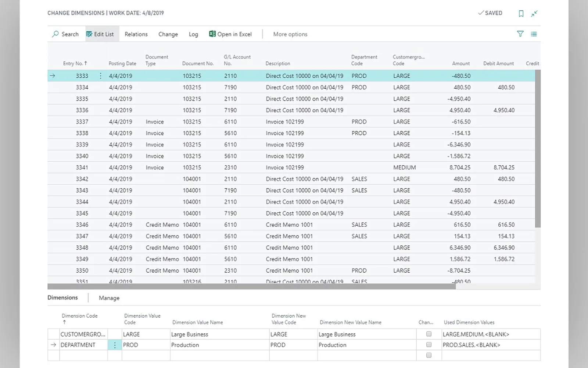
Task: Sort by Entry No. column header
Action: (x=75, y=63)
